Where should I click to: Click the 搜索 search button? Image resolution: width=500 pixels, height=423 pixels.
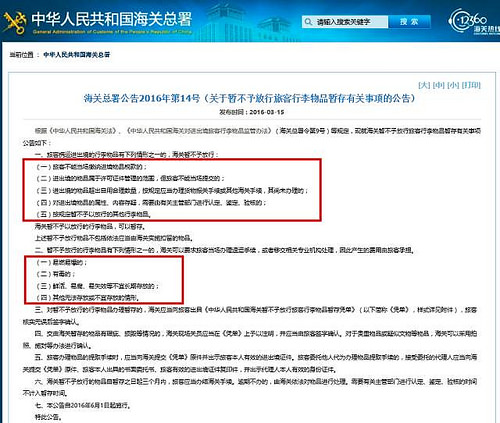pyautogui.click(x=409, y=22)
